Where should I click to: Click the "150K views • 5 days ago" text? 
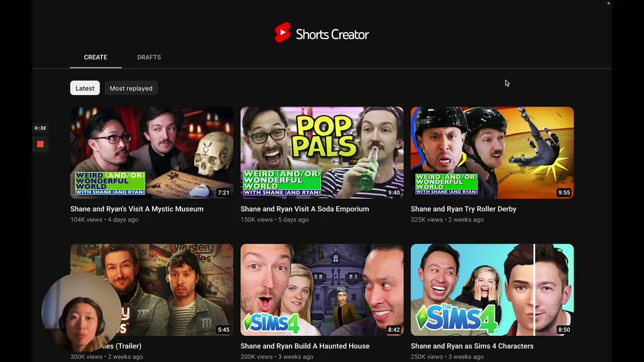point(274,220)
